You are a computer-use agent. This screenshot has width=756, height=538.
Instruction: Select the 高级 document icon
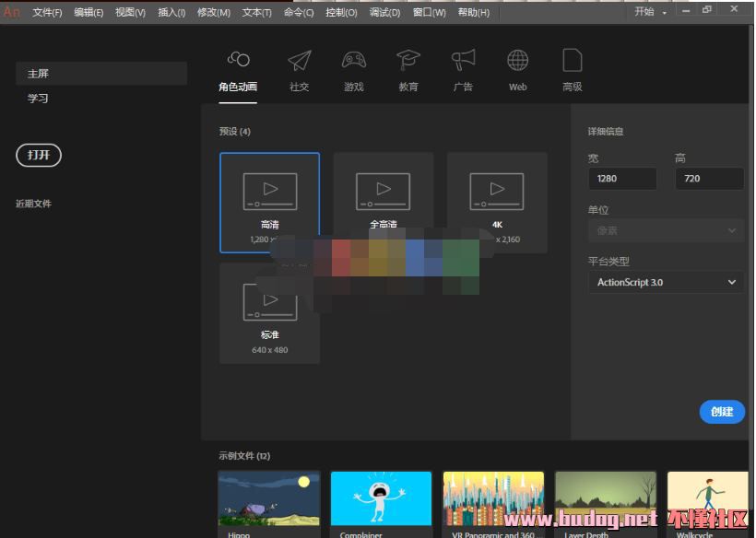pos(572,61)
